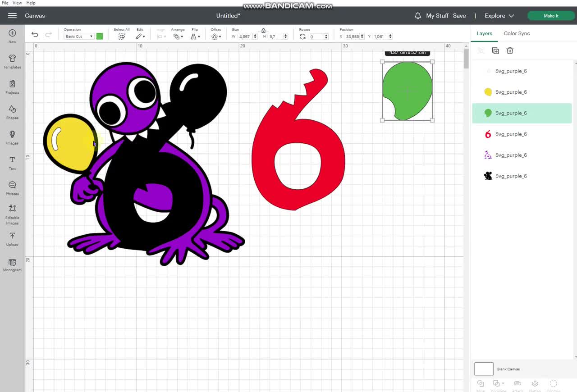
Task: Open the Arrange dropdown
Action: coord(178,36)
